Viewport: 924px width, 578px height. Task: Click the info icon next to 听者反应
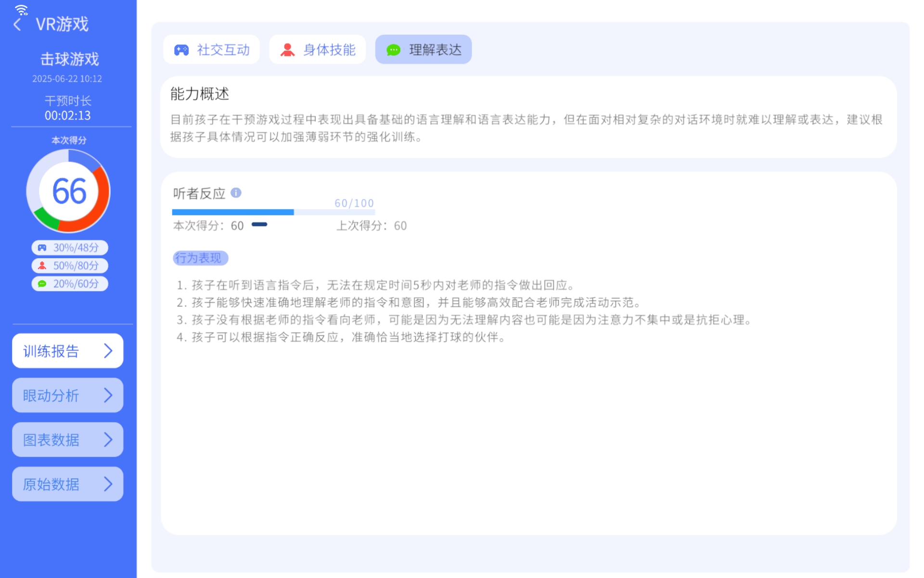(x=236, y=192)
